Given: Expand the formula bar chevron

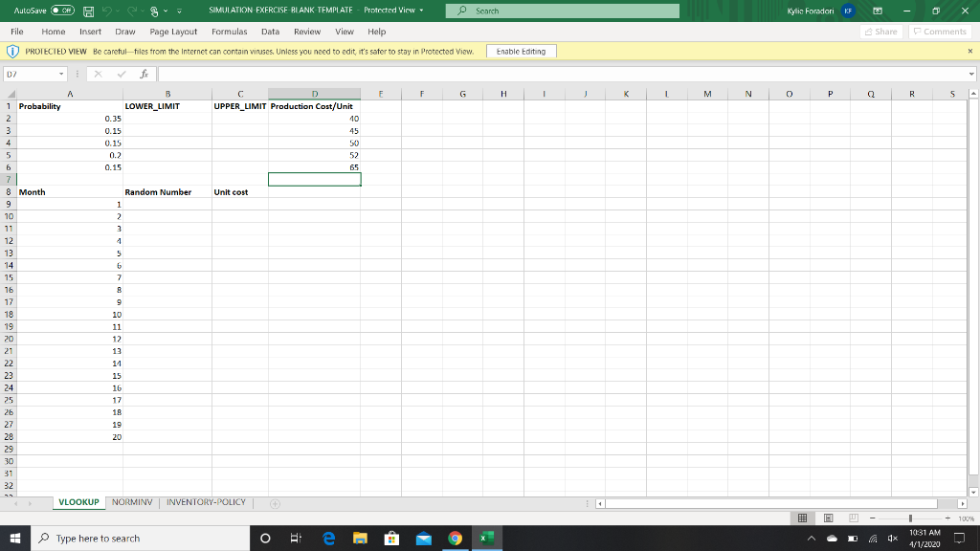Looking at the screenshot, I should (971, 74).
